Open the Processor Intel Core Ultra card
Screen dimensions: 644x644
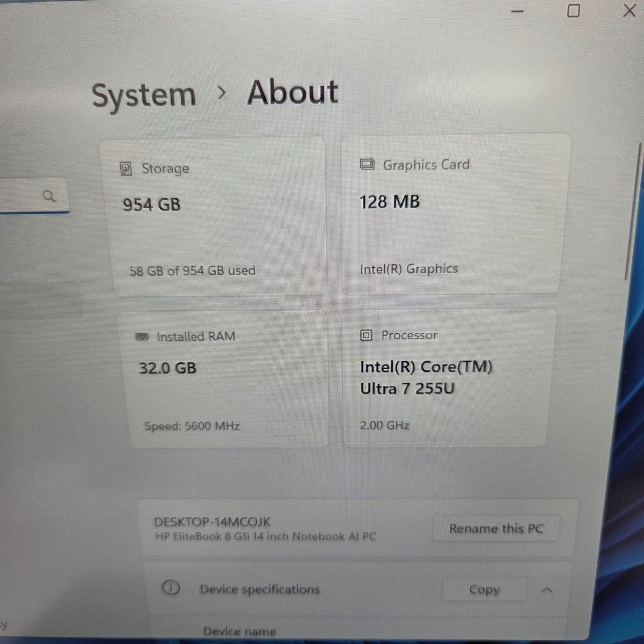click(449, 378)
